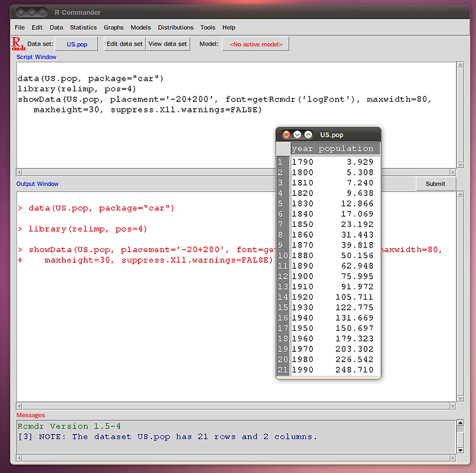
Task: Select year 1860 in data viewer
Action: click(302, 235)
